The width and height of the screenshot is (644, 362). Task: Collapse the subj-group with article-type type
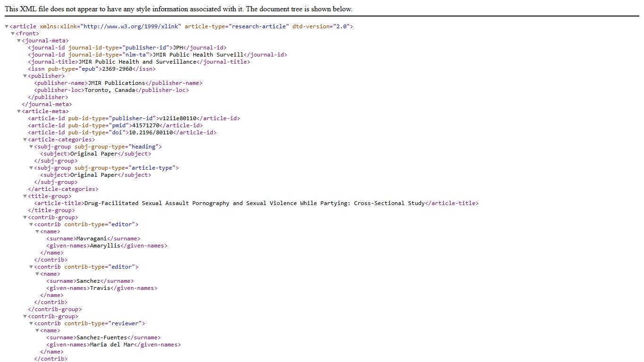pyautogui.click(x=31, y=168)
